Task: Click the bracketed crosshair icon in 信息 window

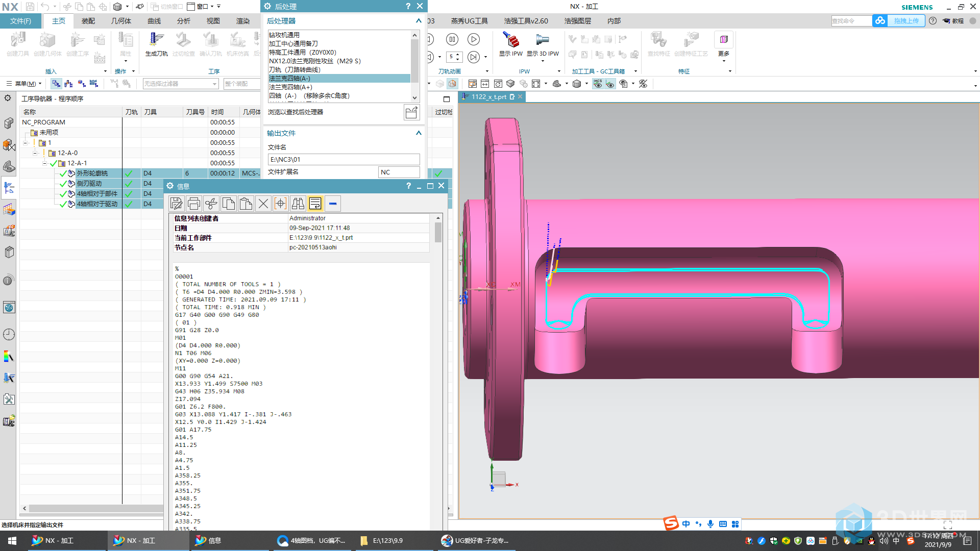Action: (x=281, y=204)
